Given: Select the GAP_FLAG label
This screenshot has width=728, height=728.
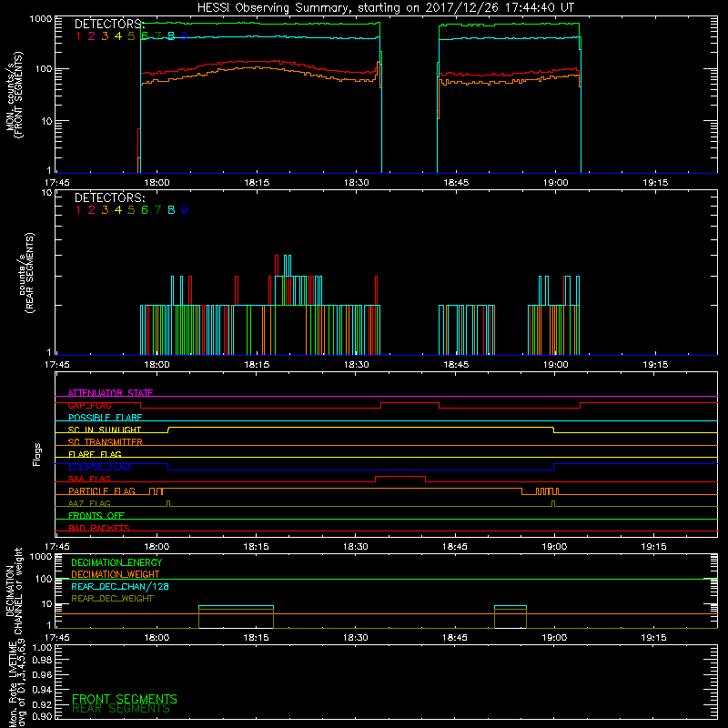Looking at the screenshot, I should click(x=89, y=405).
